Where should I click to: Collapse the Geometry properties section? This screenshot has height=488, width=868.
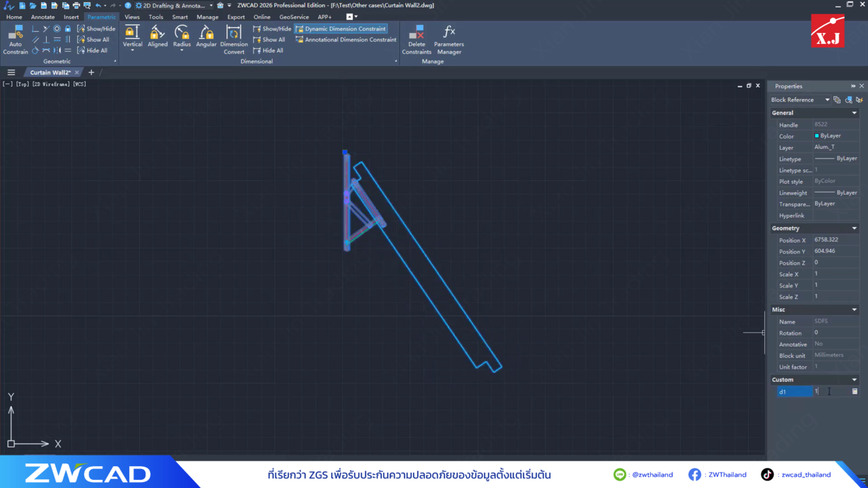854,228
